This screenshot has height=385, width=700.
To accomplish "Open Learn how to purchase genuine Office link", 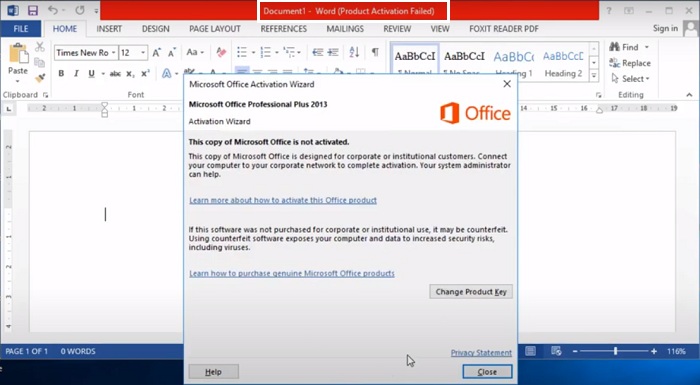I will [292, 273].
